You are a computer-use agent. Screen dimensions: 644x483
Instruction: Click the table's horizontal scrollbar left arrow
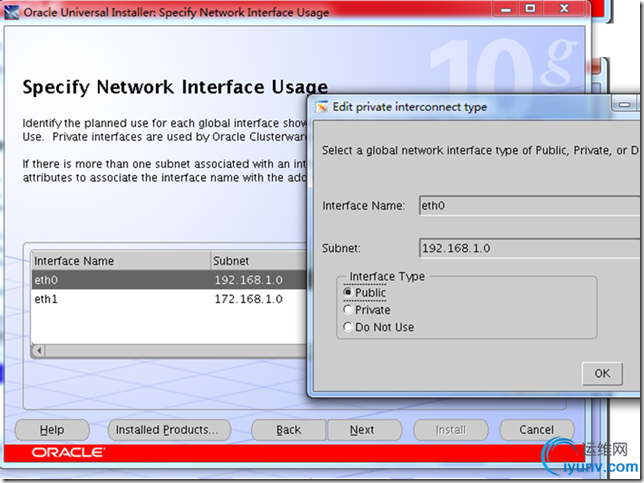coord(39,351)
